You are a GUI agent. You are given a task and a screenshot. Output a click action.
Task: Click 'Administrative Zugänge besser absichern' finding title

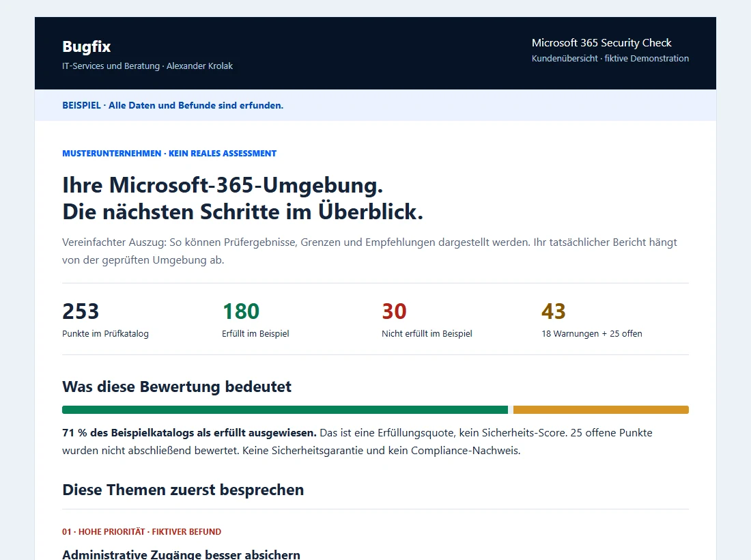pos(181,555)
